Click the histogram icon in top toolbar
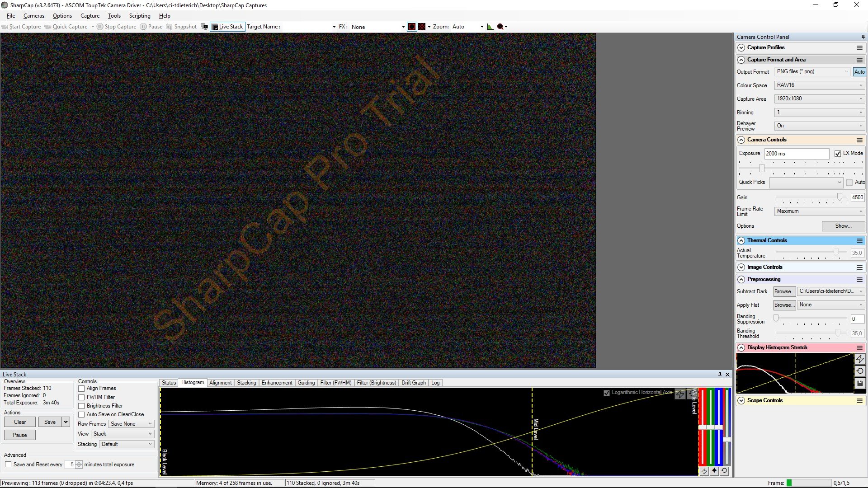 490,27
